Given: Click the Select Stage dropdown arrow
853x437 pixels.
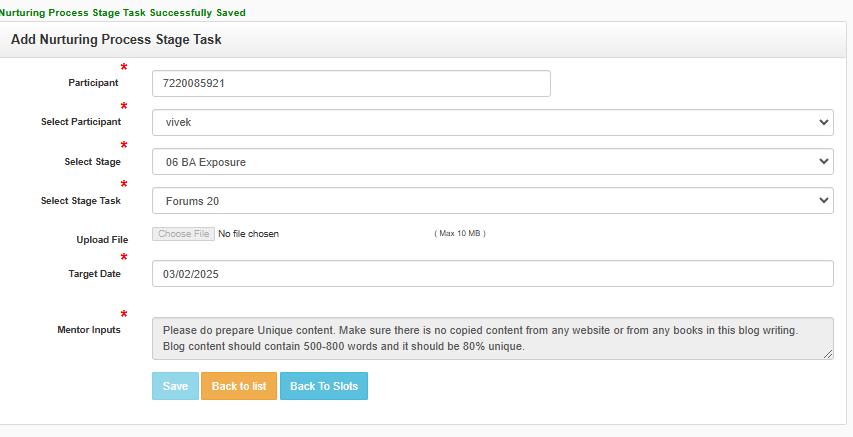Looking at the screenshot, I should [x=824, y=161].
